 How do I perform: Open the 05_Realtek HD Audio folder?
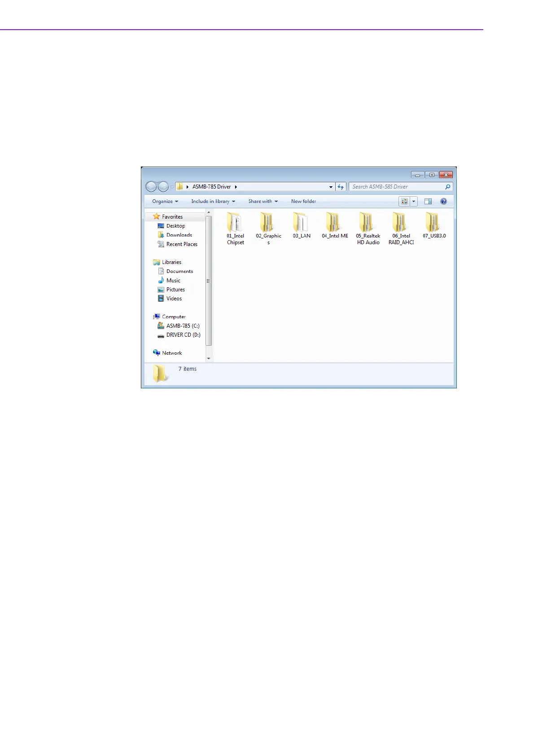[368, 229]
